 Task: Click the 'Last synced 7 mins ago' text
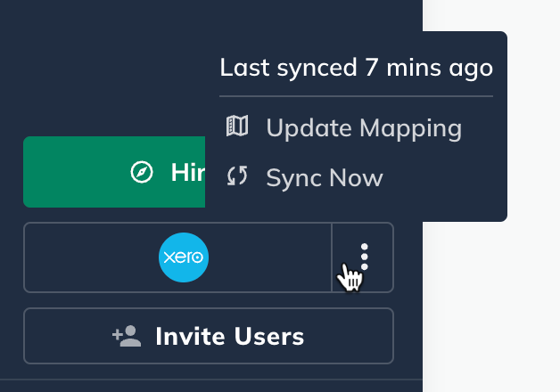356,68
